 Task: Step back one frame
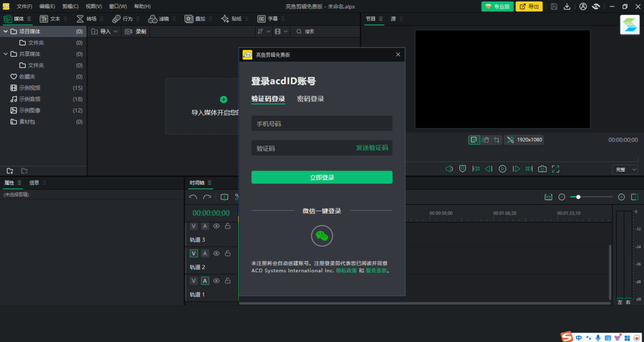(489, 169)
